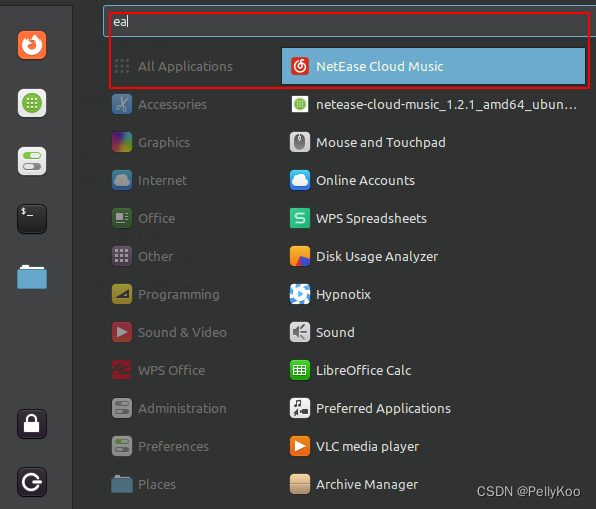Open Firefox from the favorites sidebar

pos(32,45)
